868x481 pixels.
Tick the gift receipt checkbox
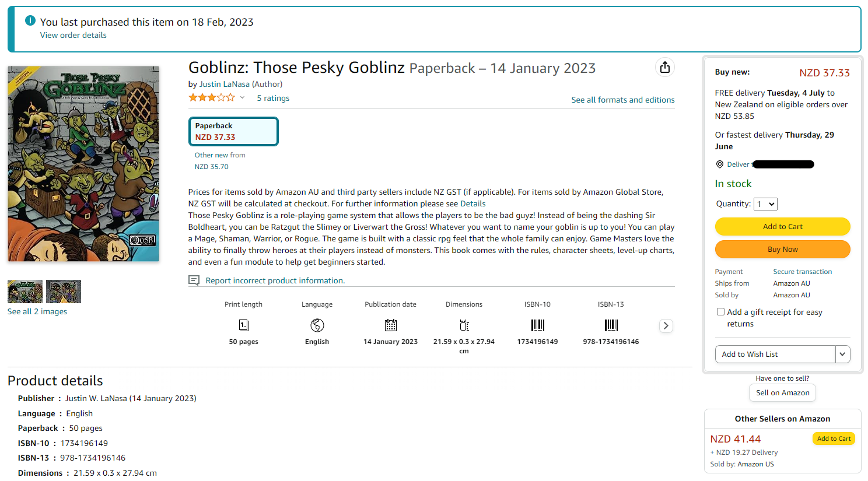(720, 312)
